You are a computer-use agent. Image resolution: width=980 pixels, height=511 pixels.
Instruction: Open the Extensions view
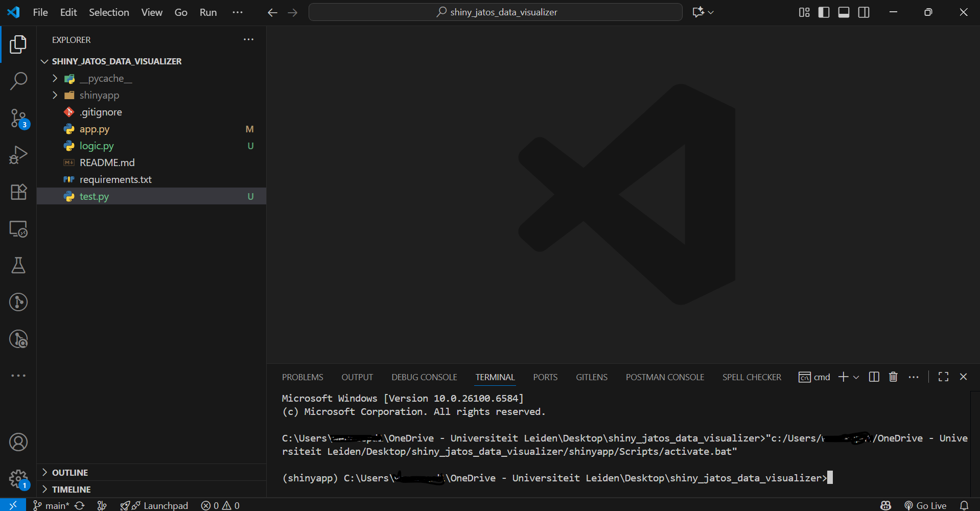[x=18, y=192]
